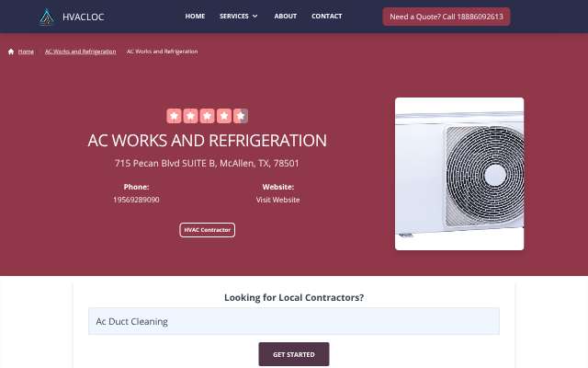The width and height of the screenshot is (588, 368).
Task: Open the Home menu item
Action: tap(195, 17)
